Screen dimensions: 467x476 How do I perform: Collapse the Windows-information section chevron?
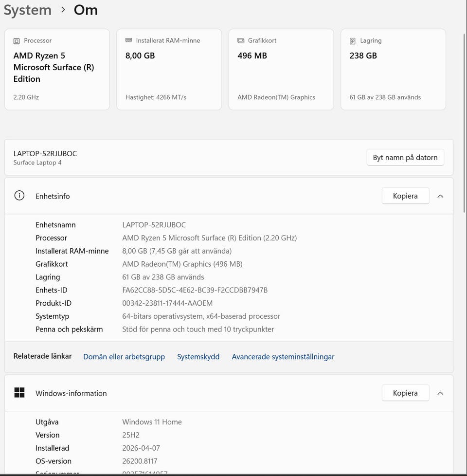click(x=440, y=393)
